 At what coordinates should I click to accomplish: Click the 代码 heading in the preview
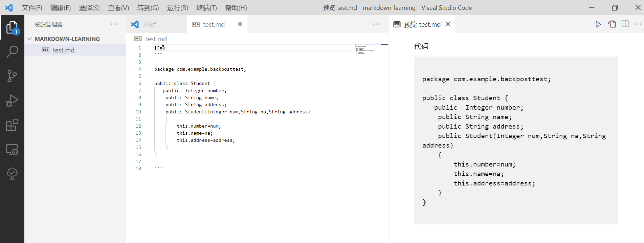(x=421, y=46)
